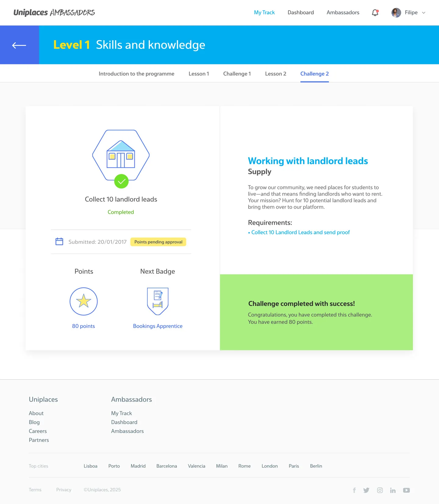Open Ambassadors in top navigation
The width and height of the screenshot is (439, 504).
pyautogui.click(x=343, y=13)
